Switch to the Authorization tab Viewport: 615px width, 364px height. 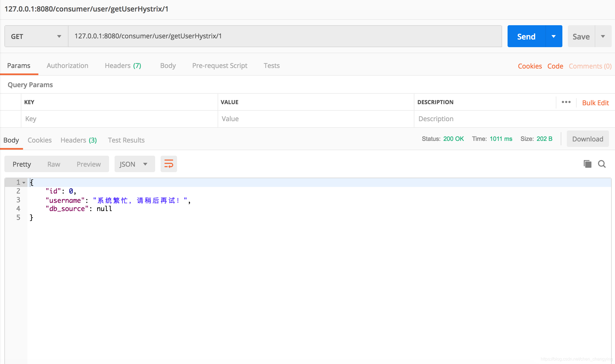tap(67, 66)
